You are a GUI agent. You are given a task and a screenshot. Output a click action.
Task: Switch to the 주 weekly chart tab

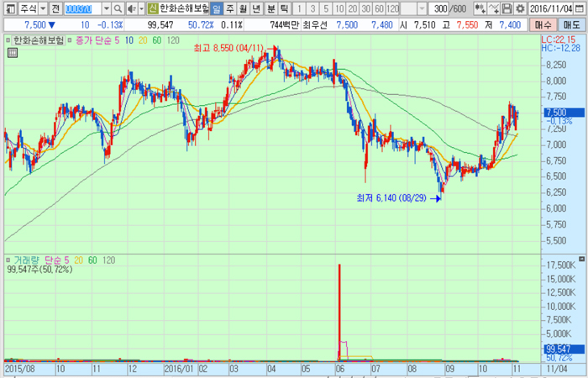pyautogui.click(x=229, y=8)
